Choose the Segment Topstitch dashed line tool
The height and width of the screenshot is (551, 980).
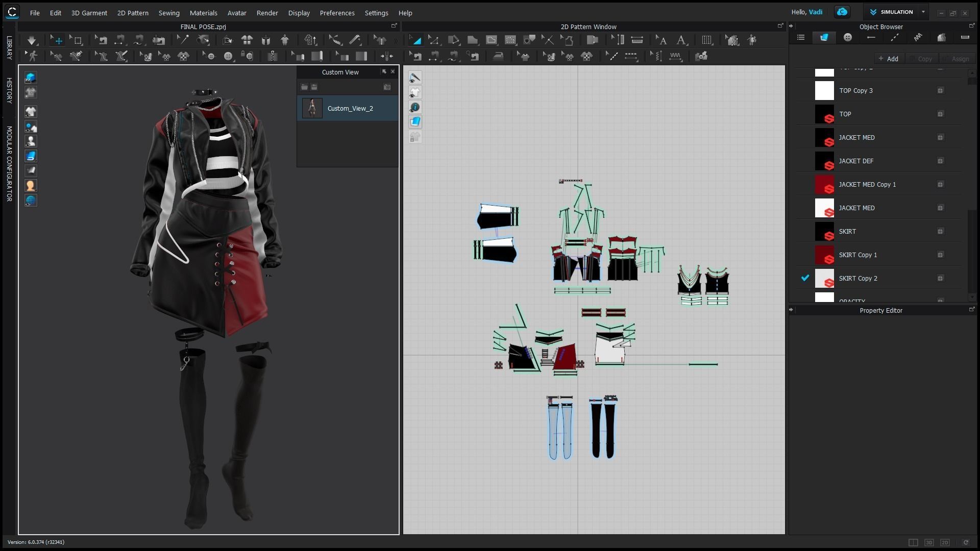tap(631, 56)
